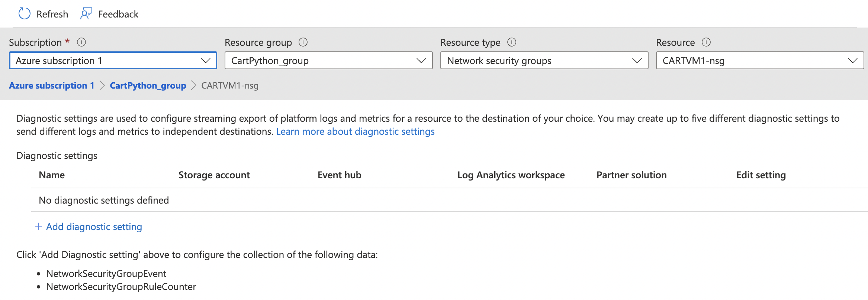Open the CartPython_group breadcrumb link
The height and width of the screenshot is (300, 868).
[x=148, y=86]
